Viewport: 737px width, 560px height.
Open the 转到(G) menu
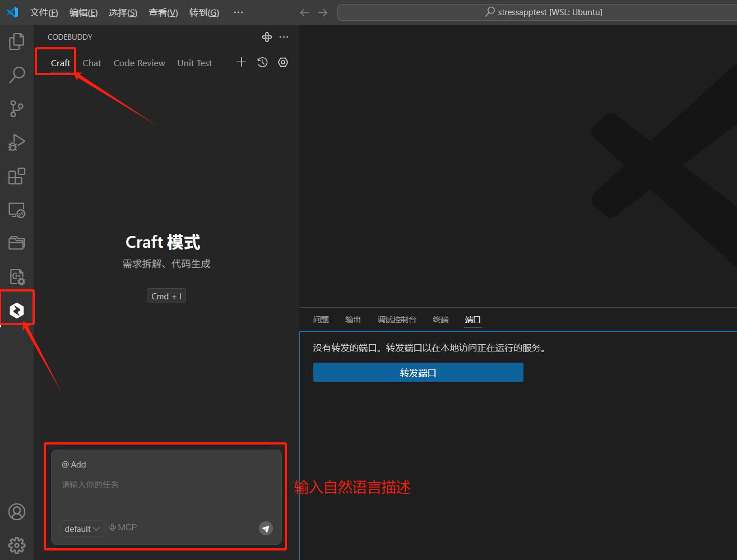[204, 12]
